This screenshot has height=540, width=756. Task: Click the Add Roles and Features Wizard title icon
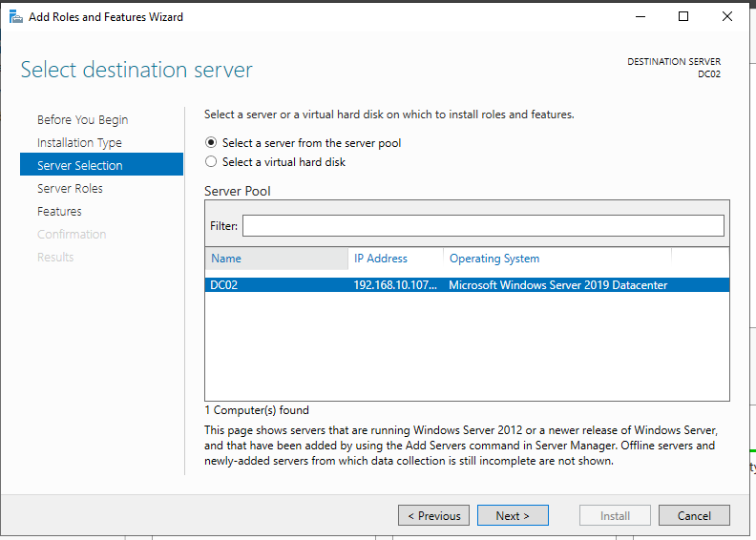(16, 17)
